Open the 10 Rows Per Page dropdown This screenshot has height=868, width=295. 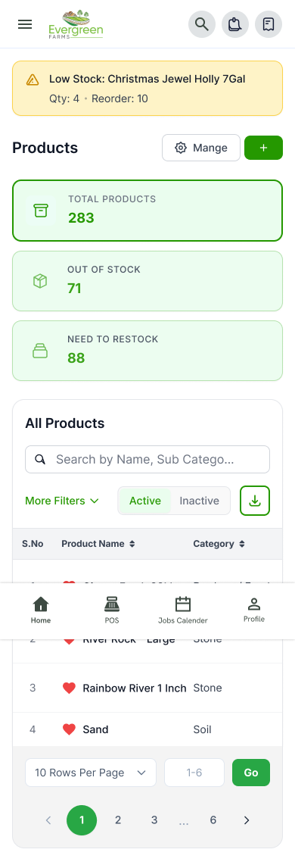91,773
